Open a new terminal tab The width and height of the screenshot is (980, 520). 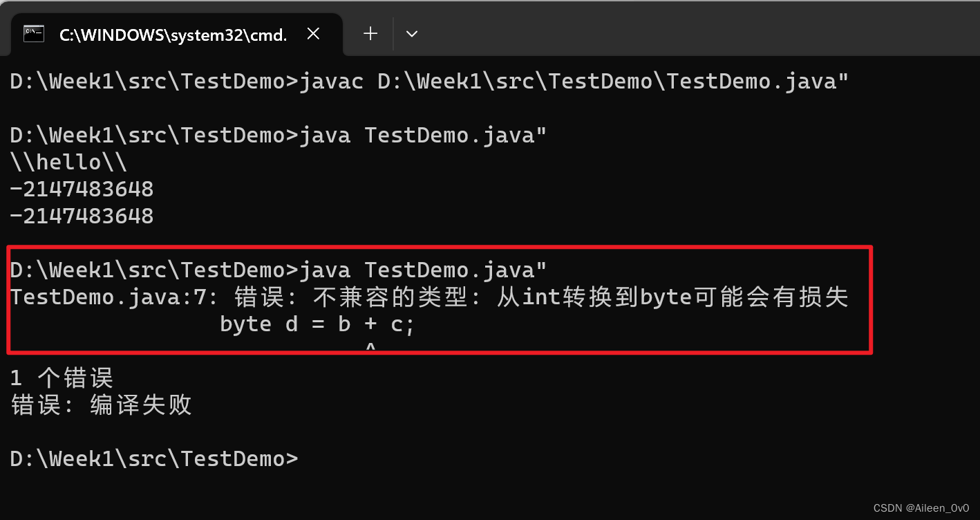pyautogui.click(x=370, y=33)
